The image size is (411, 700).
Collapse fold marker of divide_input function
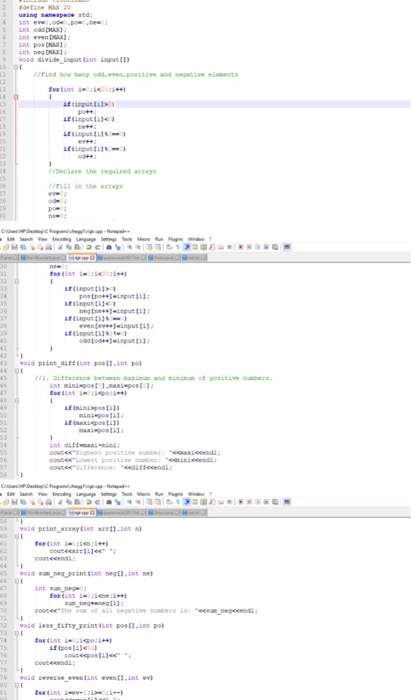[x=16, y=67]
